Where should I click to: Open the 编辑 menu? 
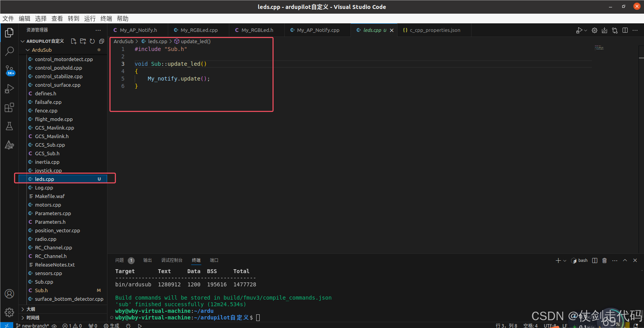[25, 19]
